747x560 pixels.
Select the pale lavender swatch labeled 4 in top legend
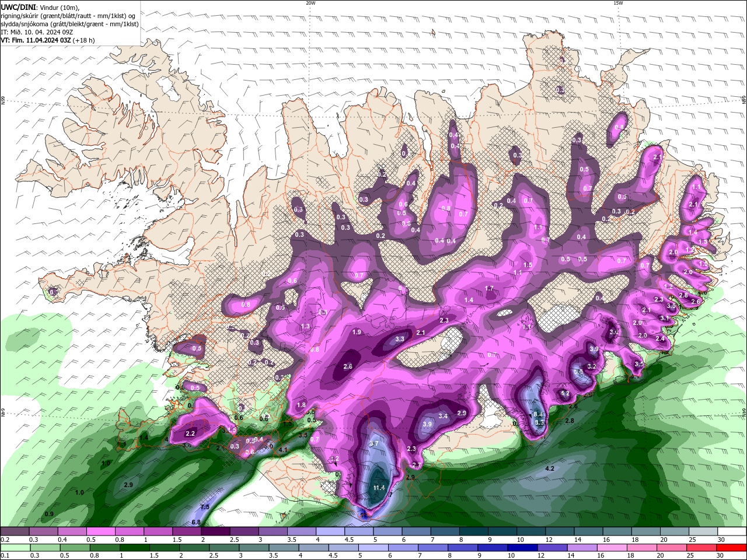coord(330,531)
